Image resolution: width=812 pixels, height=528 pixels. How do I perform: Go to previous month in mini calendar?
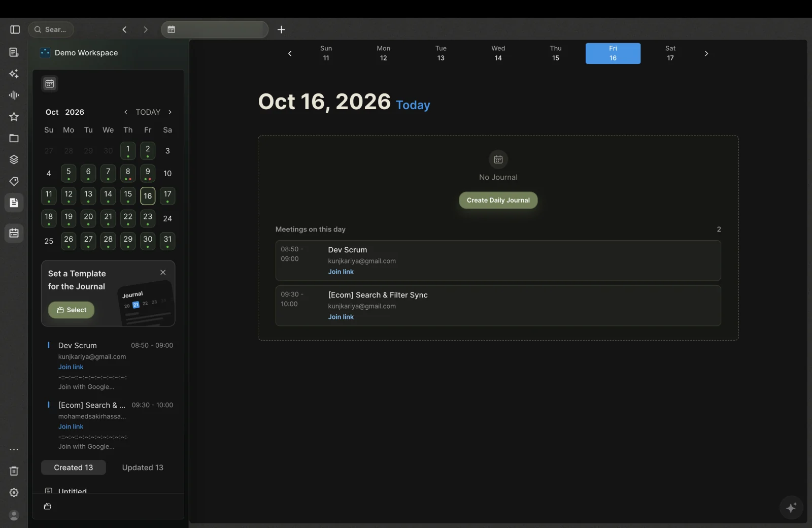pyautogui.click(x=126, y=112)
